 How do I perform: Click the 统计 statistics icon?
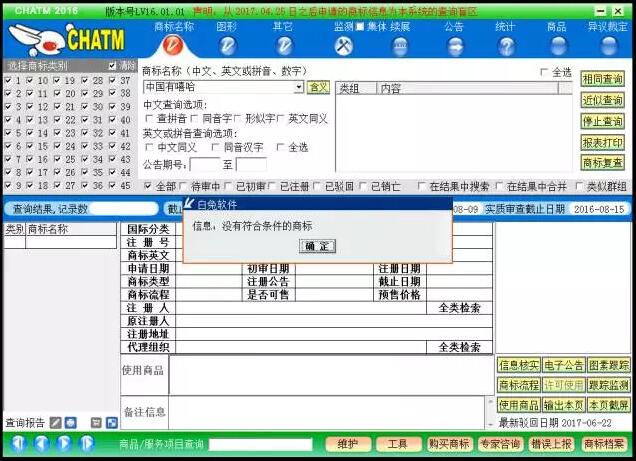tap(504, 45)
